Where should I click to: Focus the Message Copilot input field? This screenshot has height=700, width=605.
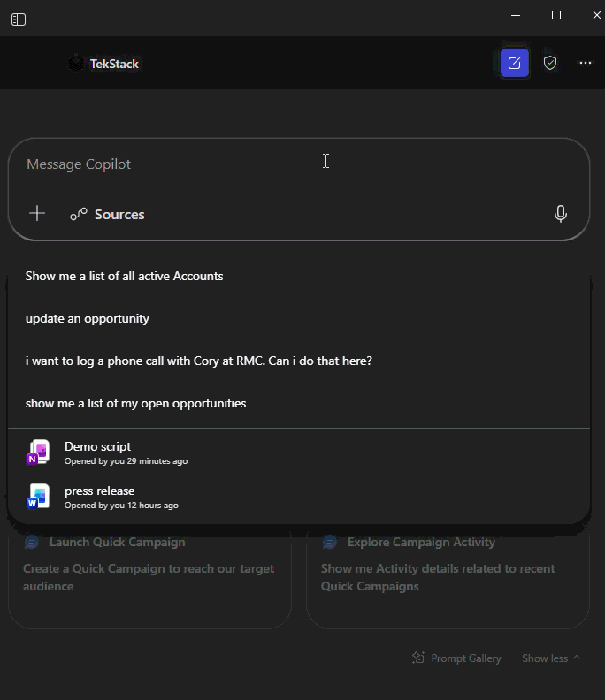click(x=298, y=164)
